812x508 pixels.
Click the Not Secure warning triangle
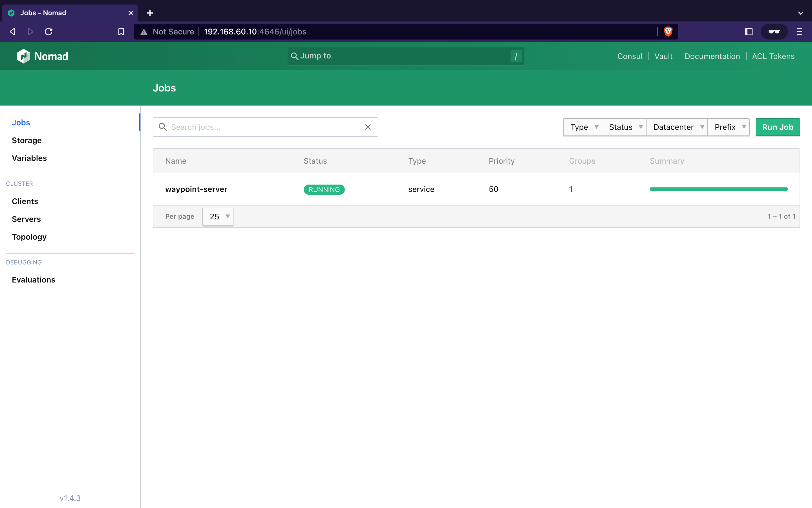[144, 32]
